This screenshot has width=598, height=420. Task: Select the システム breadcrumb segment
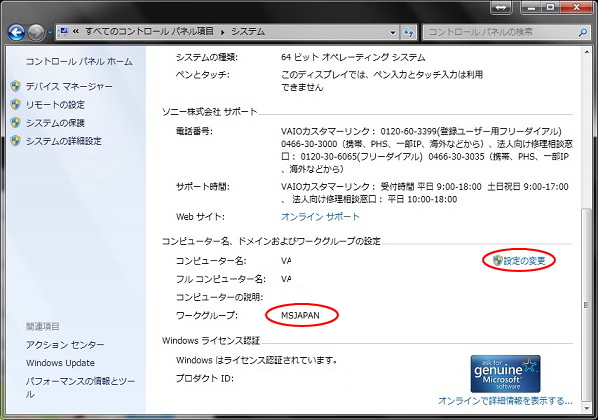click(x=248, y=31)
